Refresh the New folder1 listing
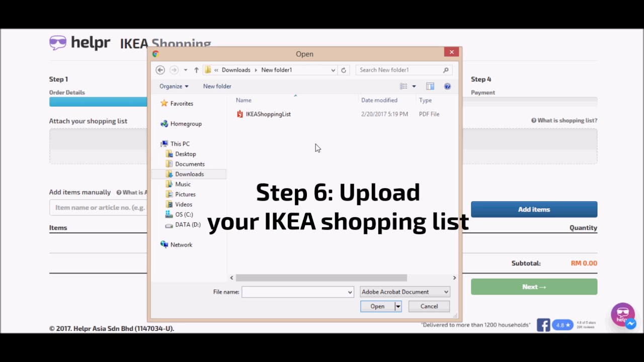 (344, 70)
